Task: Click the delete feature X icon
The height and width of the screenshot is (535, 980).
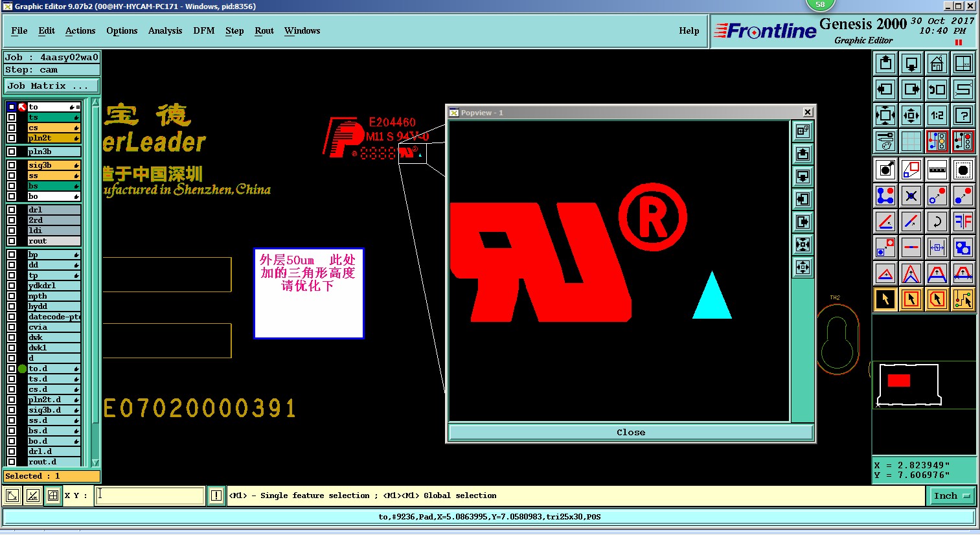Action: point(911,196)
